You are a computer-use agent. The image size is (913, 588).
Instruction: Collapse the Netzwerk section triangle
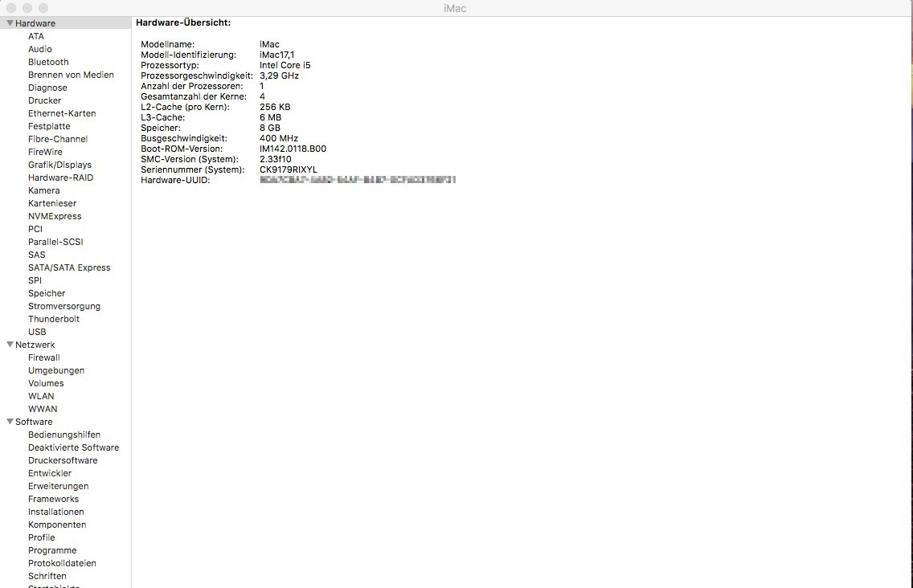coord(10,345)
